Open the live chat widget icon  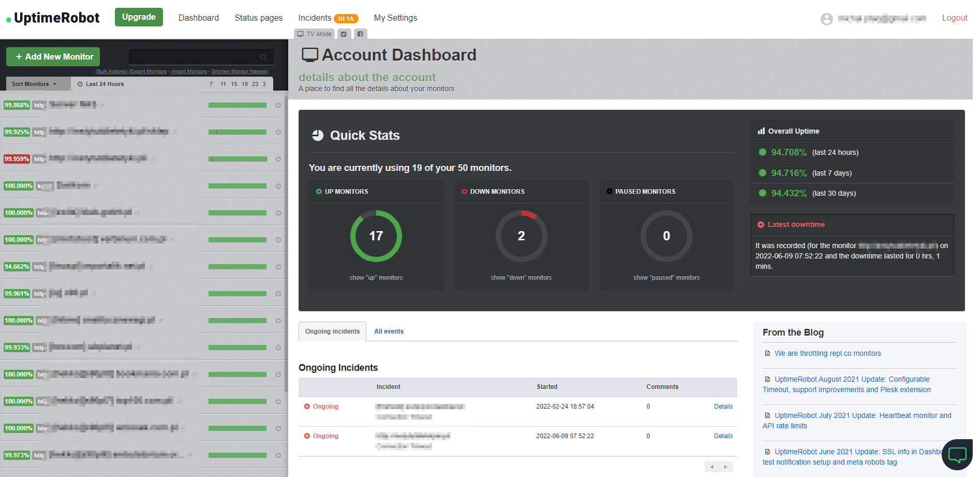[x=957, y=455]
